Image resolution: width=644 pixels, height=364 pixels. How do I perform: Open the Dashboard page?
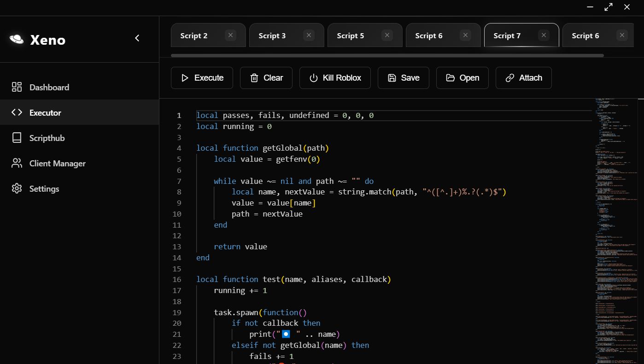(x=79, y=87)
